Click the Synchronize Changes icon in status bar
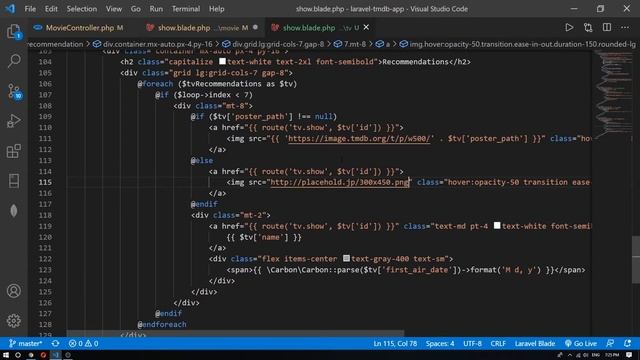 pos(56,343)
